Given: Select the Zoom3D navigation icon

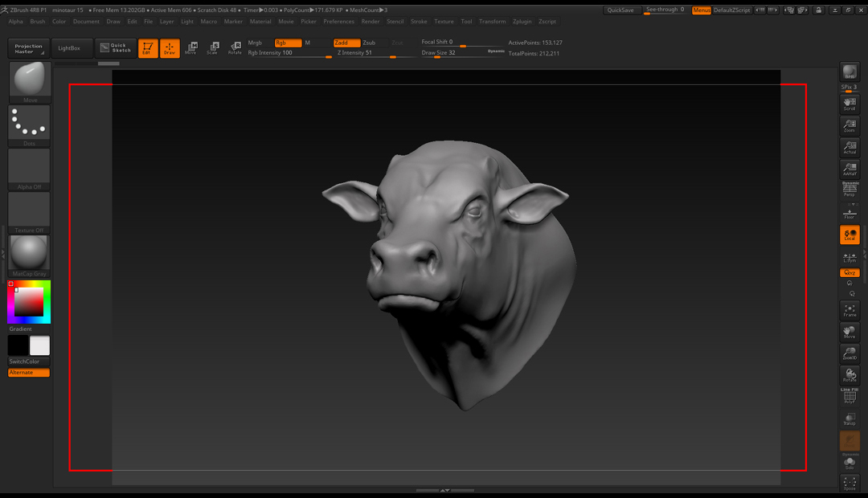Looking at the screenshot, I should click(850, 353).
